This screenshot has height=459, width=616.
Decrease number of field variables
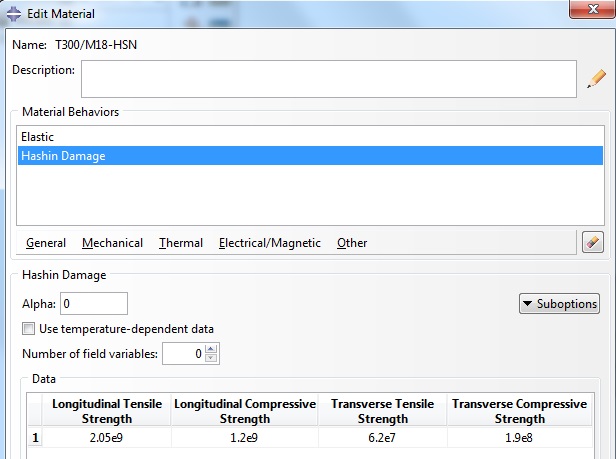[x=212, y=358]
